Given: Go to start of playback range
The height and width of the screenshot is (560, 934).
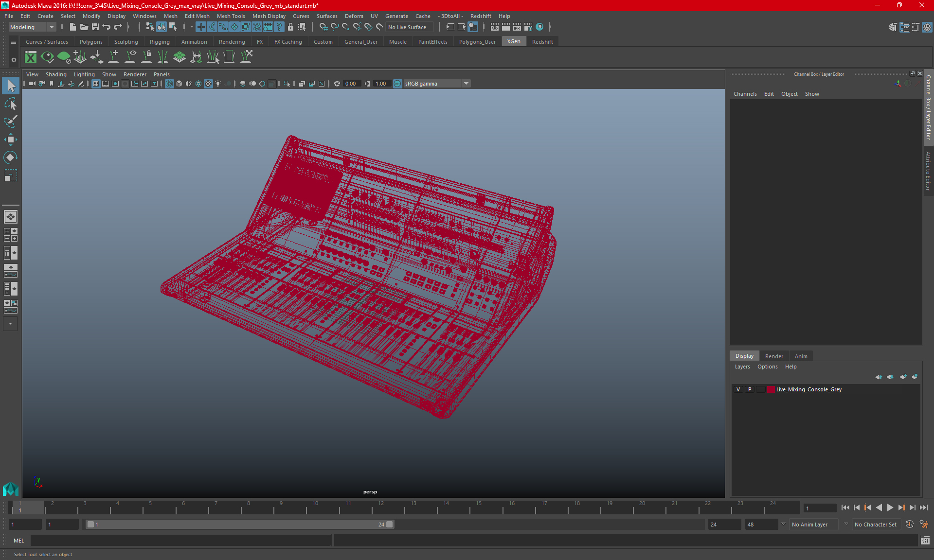Looking at the screenshot, I should pyautogui.click(x=845, y=507).
